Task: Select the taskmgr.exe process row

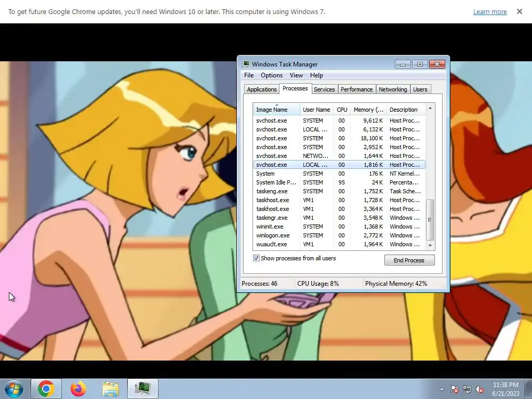Action: 339,218
